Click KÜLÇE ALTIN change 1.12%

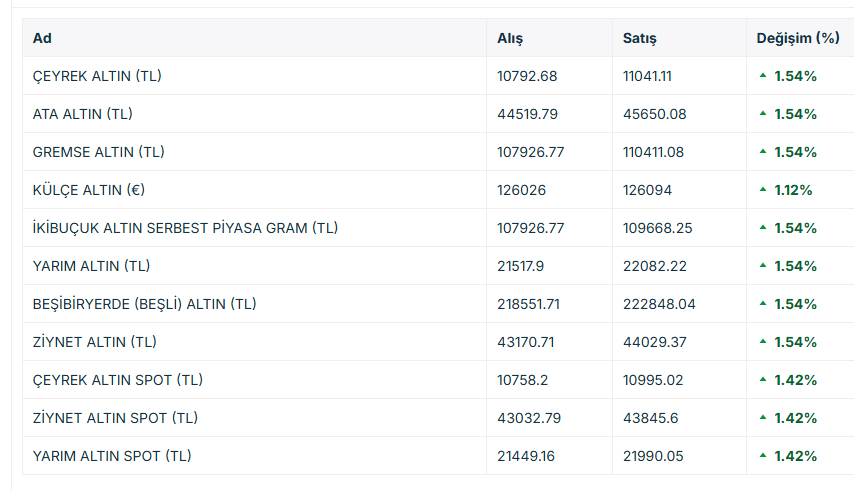pyautogui.click(x=793, y=190)
